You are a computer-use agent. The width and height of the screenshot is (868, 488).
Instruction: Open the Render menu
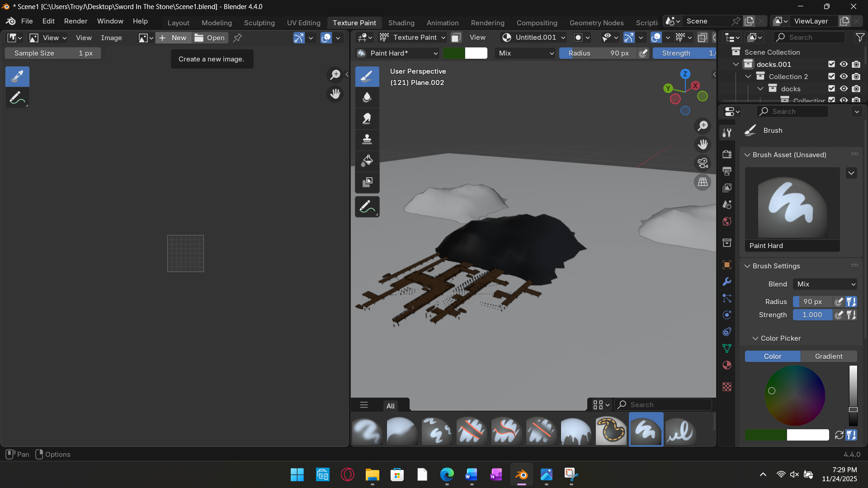point(75,21)
